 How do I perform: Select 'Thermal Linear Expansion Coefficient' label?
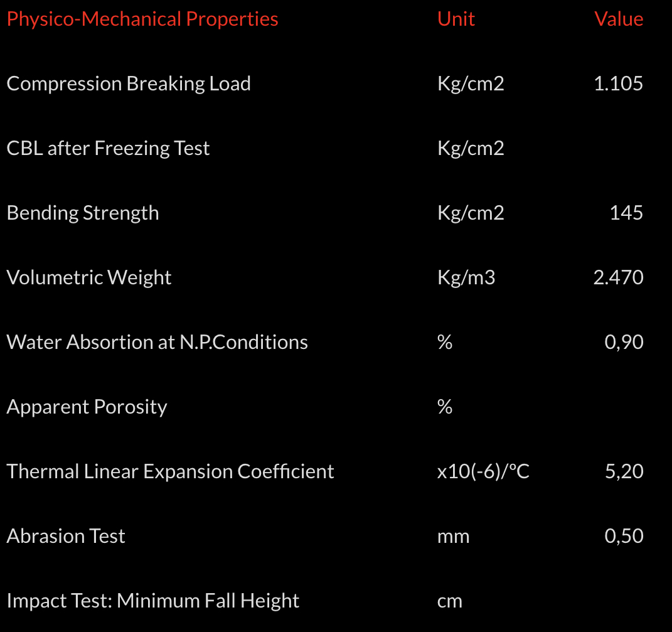tap(171, 471)
